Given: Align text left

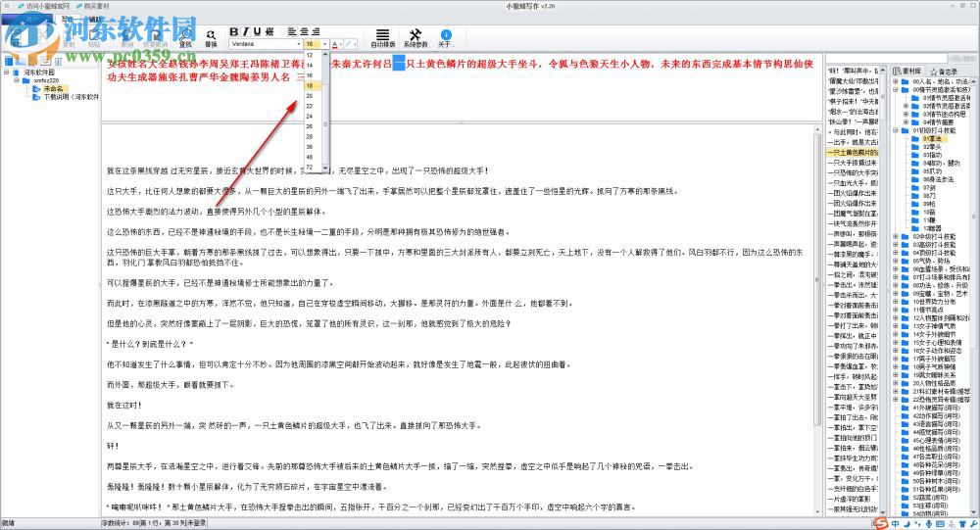Looking at the screenshot, I should [292, 31].
